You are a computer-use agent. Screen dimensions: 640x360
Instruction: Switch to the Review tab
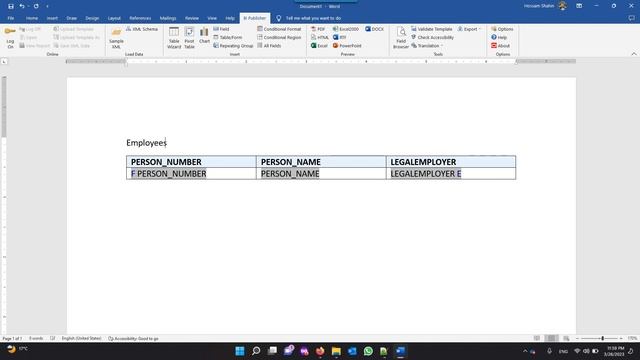pyautogui.click(x=192, y=18)
